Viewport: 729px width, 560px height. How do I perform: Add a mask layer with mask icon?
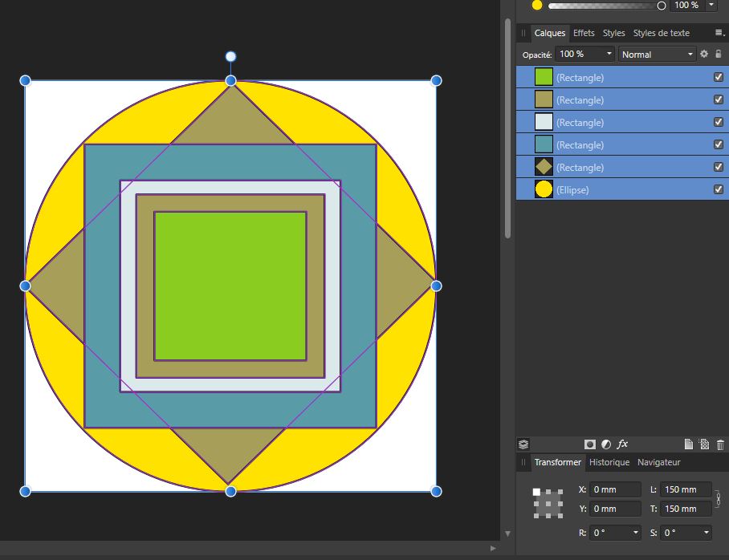(x=590, y=444)
